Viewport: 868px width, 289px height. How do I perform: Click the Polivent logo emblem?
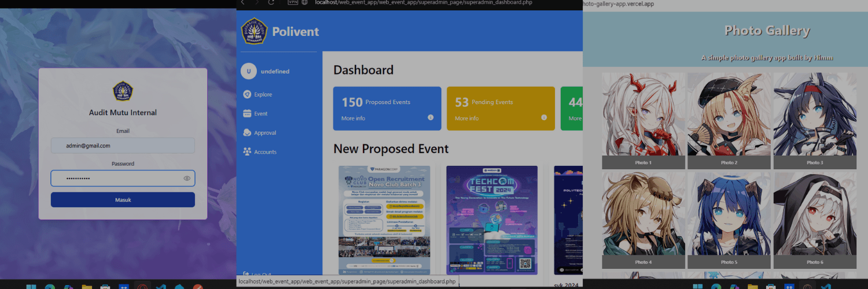click(x=255, y=31)
